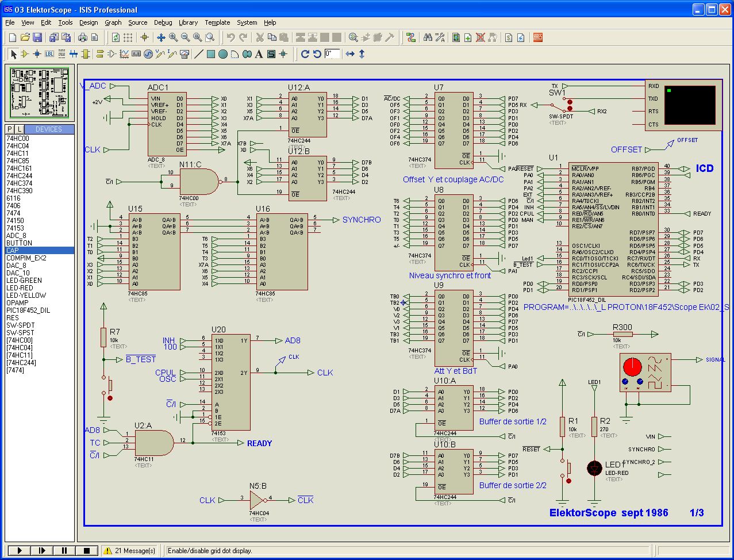Open a design using the folder icon

point(25,37)
